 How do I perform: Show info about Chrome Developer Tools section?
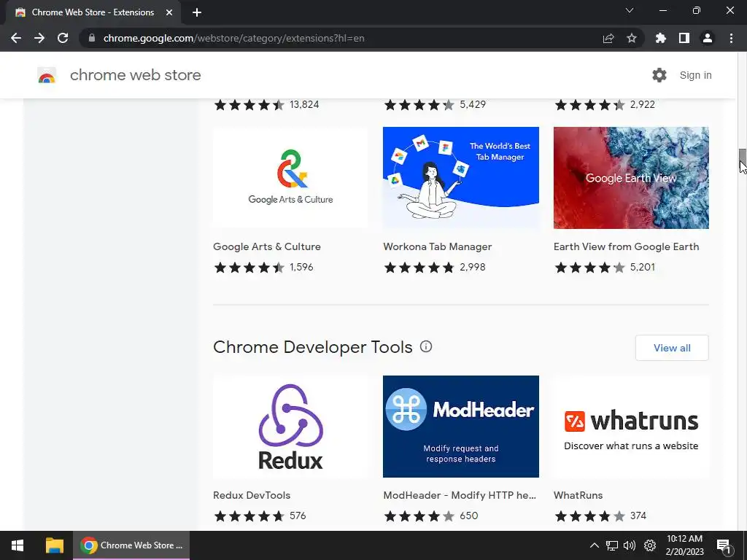(426, 346)
